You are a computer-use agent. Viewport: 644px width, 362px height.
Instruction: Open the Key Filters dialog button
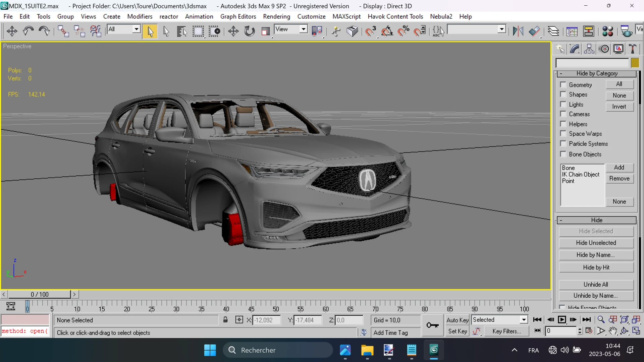coord(506,331)
